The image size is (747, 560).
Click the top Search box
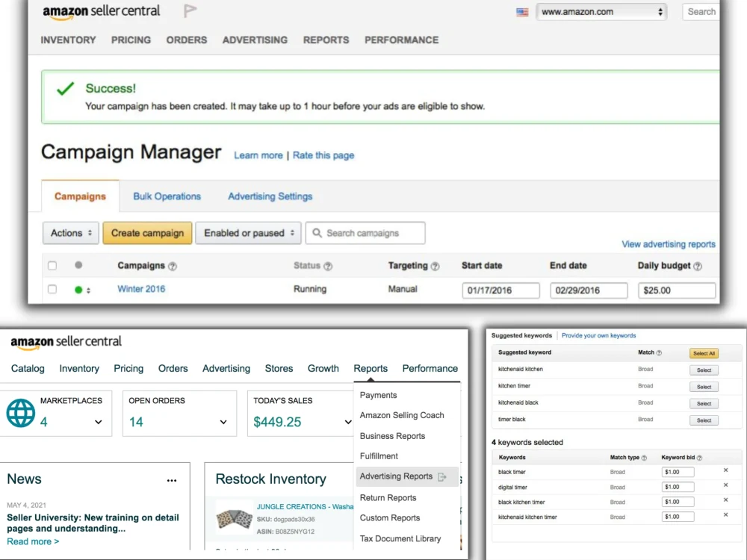click(x=701, y=12)
